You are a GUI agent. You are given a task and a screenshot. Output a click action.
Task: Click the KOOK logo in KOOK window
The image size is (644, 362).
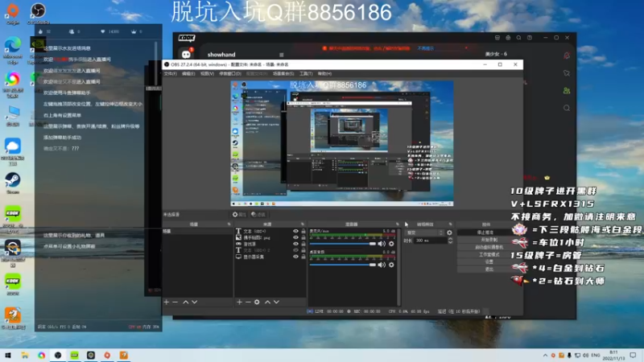tap(187, 38)
